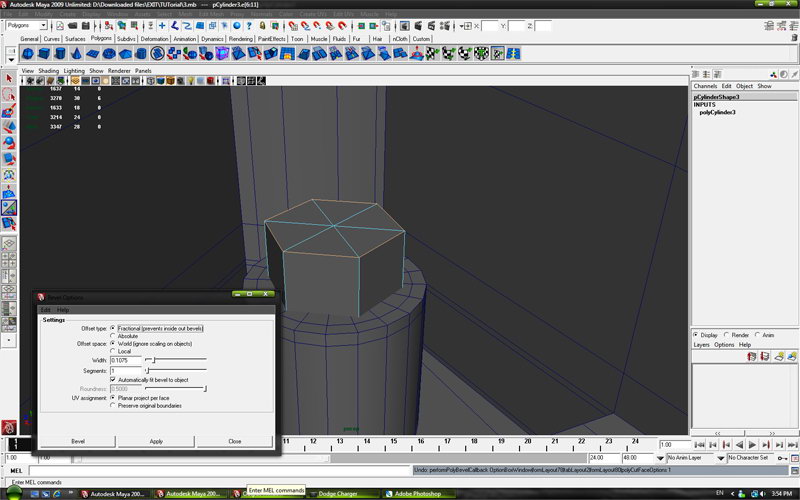This screenshot has width=800, height=500.
Task: Click the Apply button in Bevel Options
Action: tap(156, 441)
